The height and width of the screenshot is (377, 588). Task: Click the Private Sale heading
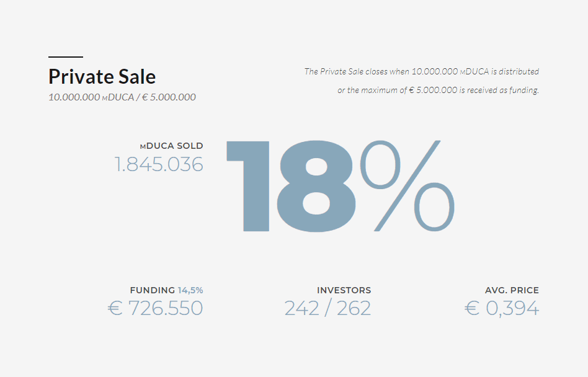pyautogui.click(x=102, y=76)
